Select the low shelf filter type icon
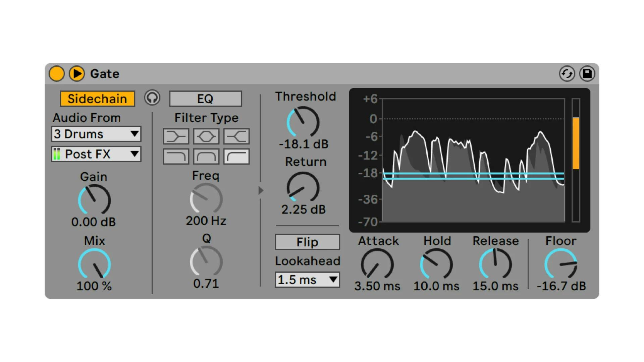The width and height of the screenshot is (644, 362). click(176, 136)
